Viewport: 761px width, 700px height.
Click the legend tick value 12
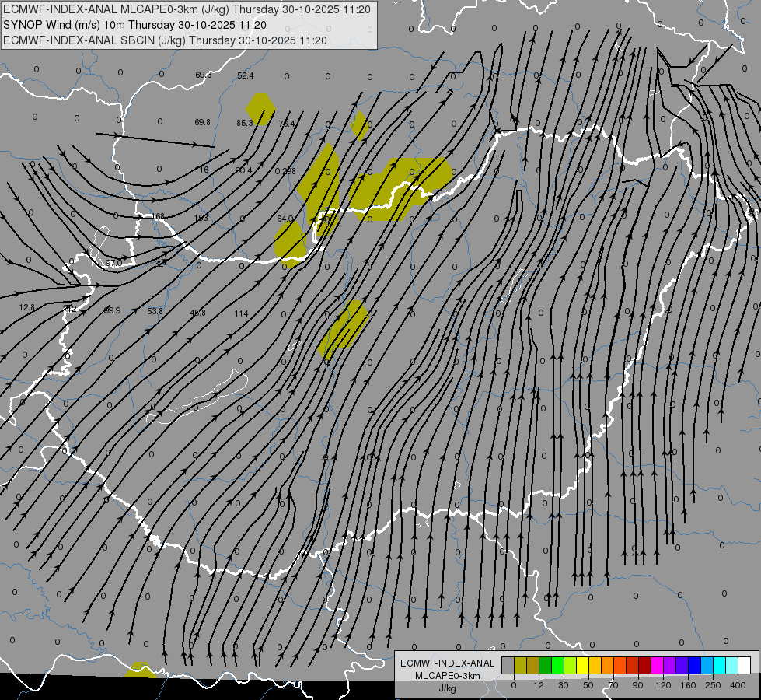538,685
